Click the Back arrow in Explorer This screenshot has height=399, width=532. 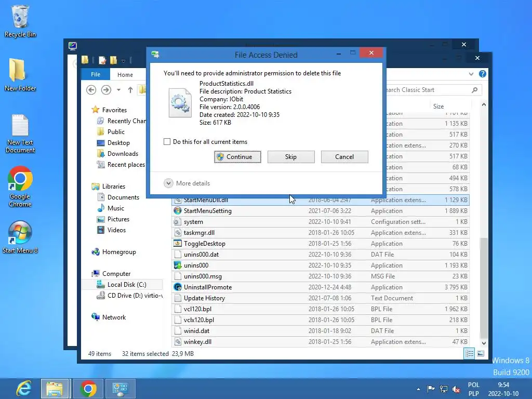[x=91, y=90]
